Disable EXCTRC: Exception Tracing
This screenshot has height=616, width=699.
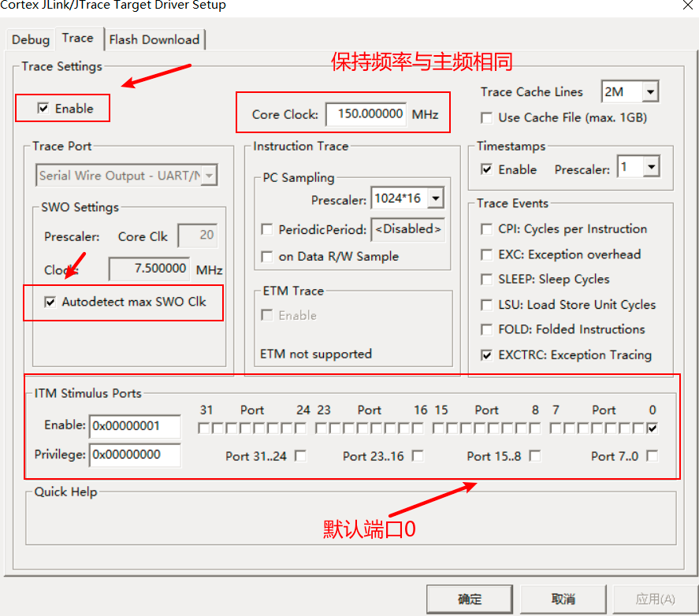[486, 355]
